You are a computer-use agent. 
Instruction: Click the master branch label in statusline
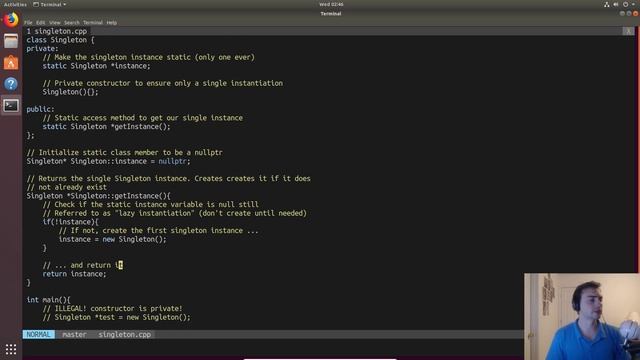(x=74, y=334)
